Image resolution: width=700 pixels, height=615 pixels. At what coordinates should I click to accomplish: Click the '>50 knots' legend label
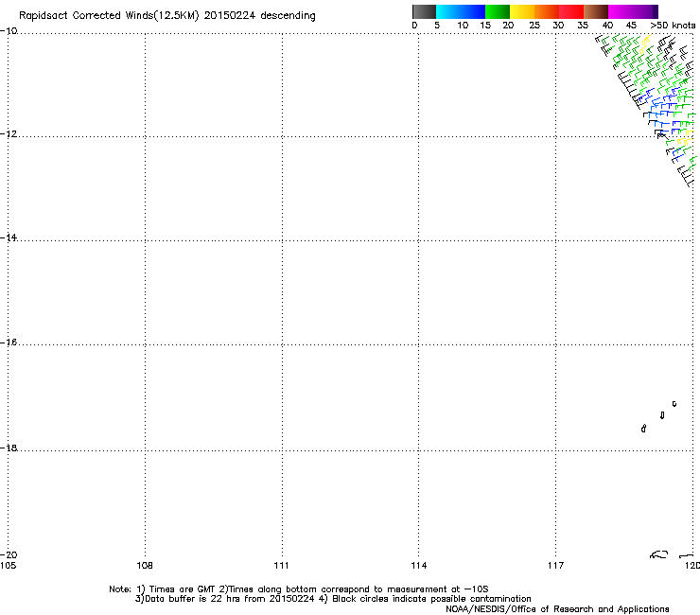673,26
